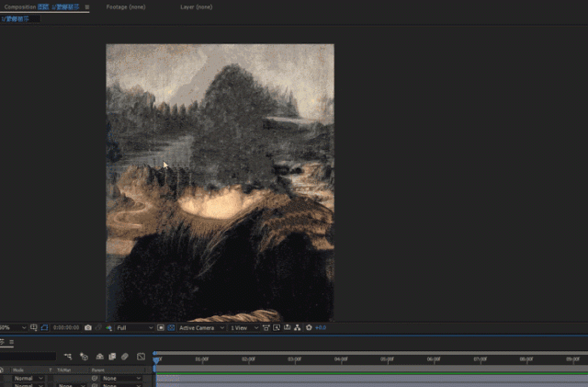588x387 pixels.
Task: Click the T preserve transparency column header
Action: click(x=51, y=370)
